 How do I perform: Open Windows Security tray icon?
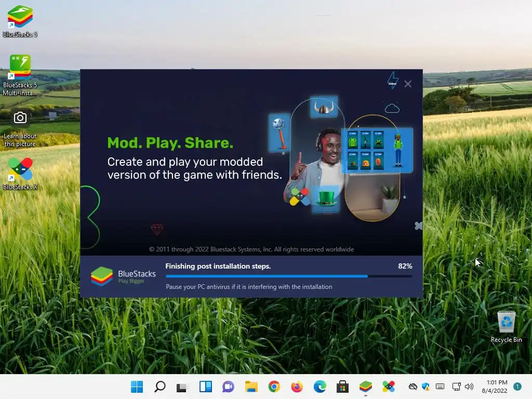click(425, 387)
